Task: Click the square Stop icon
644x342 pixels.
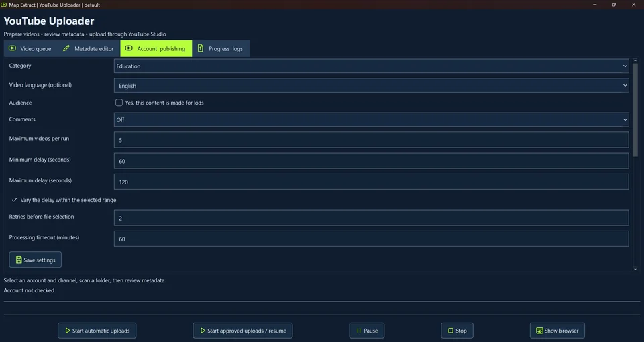Action: 451,331
